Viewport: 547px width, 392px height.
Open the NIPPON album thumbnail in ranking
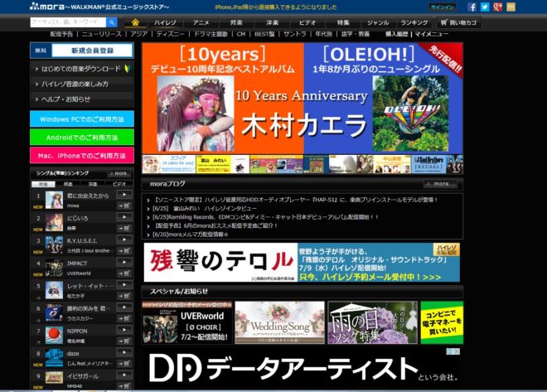click(54, 336)
